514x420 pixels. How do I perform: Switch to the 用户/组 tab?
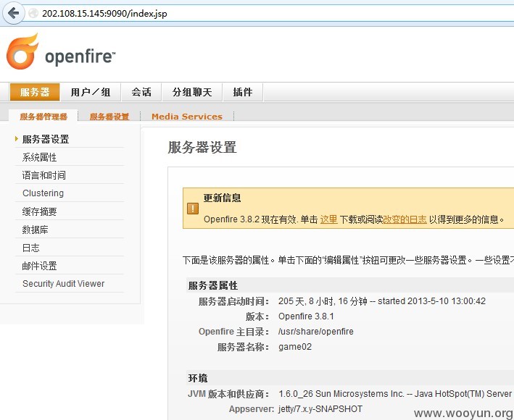[91, 92]
